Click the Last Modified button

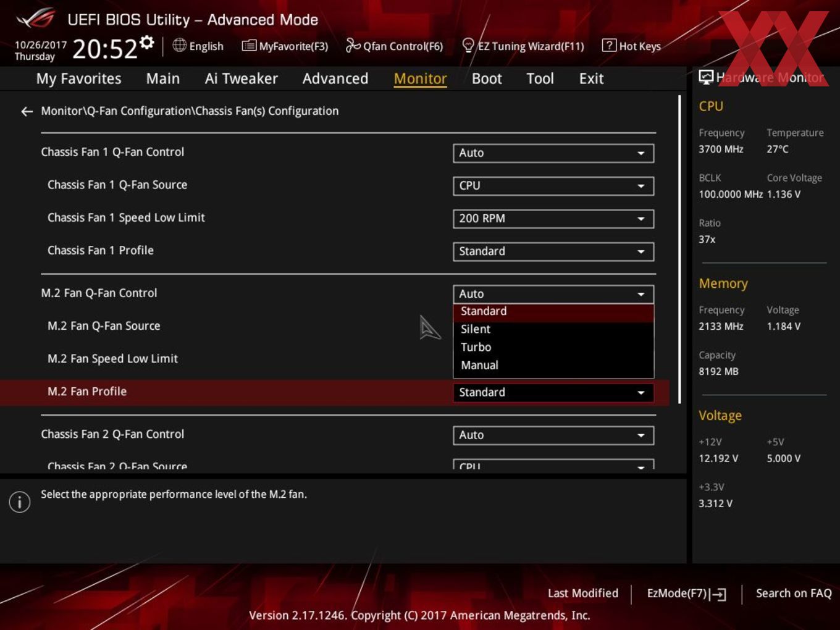tap(583, 593)
